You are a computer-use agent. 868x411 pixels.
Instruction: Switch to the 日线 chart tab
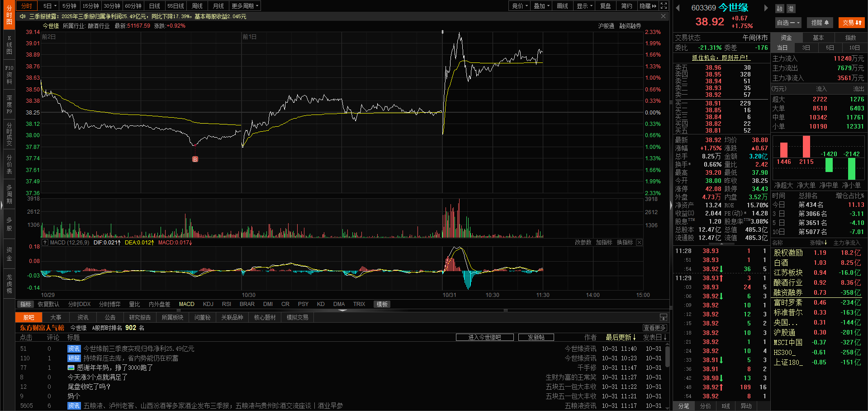click(x=155, y=6)
